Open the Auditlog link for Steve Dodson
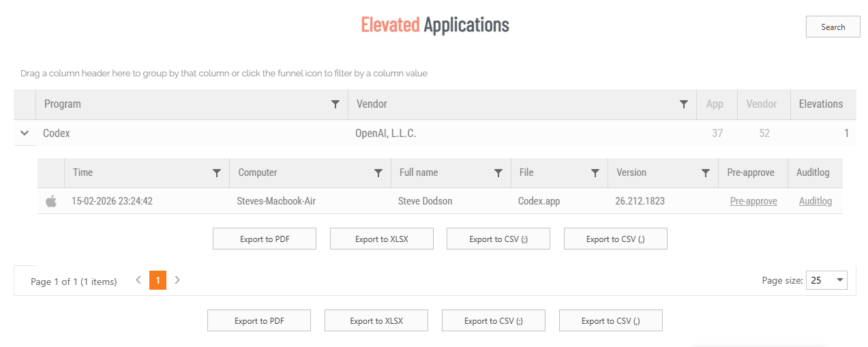Viewport: 868px width, 347px height. point(815,201)
